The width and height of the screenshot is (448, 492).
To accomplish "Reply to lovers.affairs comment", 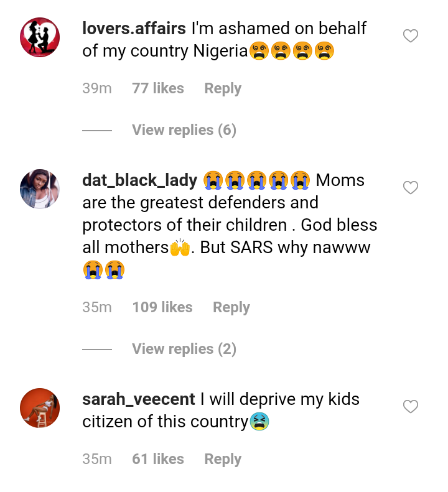I will tap(223, 88).
